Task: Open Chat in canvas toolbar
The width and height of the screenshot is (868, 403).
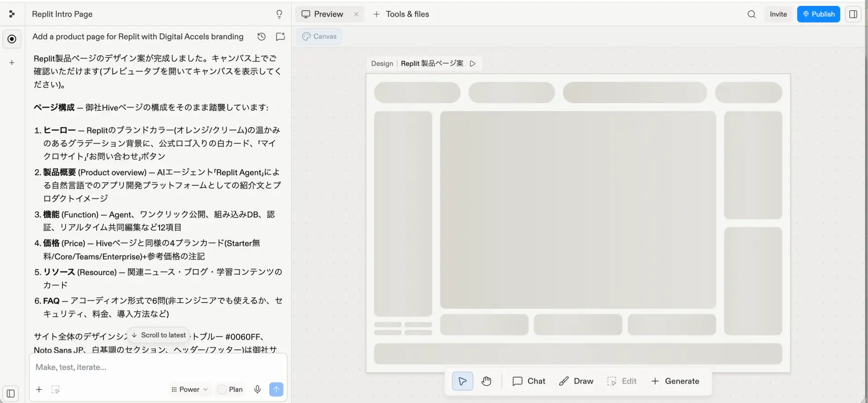Action: pos(529,381)
